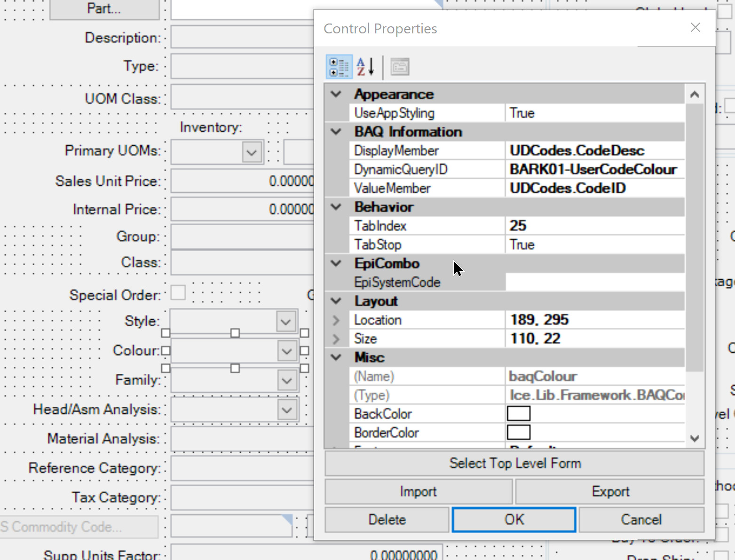The width and height of the screenshot is (735, 560).
Task: Open the Primary UOMs dropdown
Action: pyautogui.click(x=252, y=153)
